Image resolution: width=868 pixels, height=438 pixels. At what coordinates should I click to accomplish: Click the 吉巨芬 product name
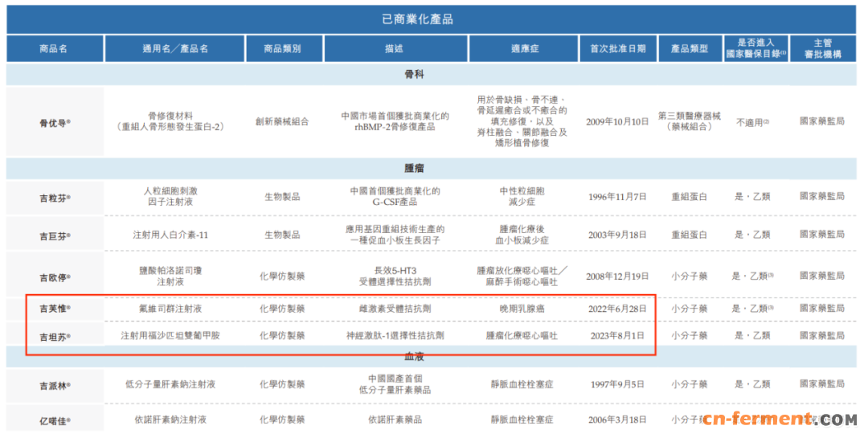55,235
